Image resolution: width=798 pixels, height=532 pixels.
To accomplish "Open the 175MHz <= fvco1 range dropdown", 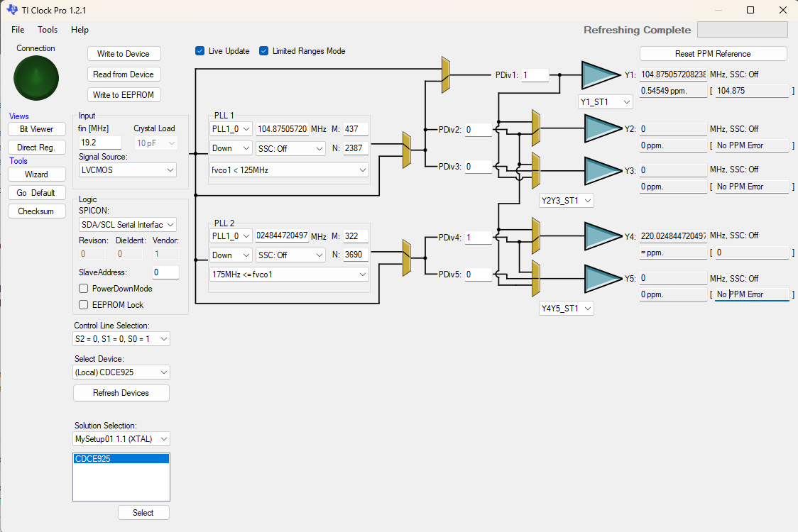I will coord(289,274).
